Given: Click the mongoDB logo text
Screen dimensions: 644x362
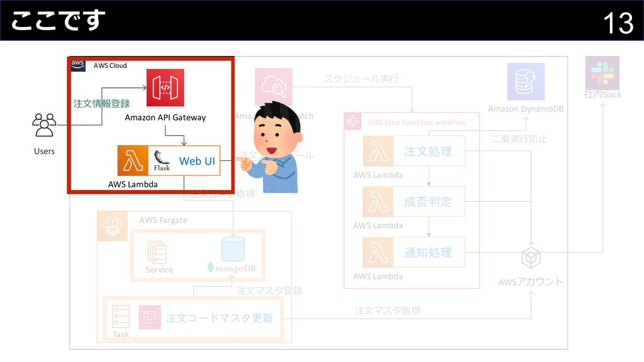Looking at the screenshot, I should click(x=233, y=268).
